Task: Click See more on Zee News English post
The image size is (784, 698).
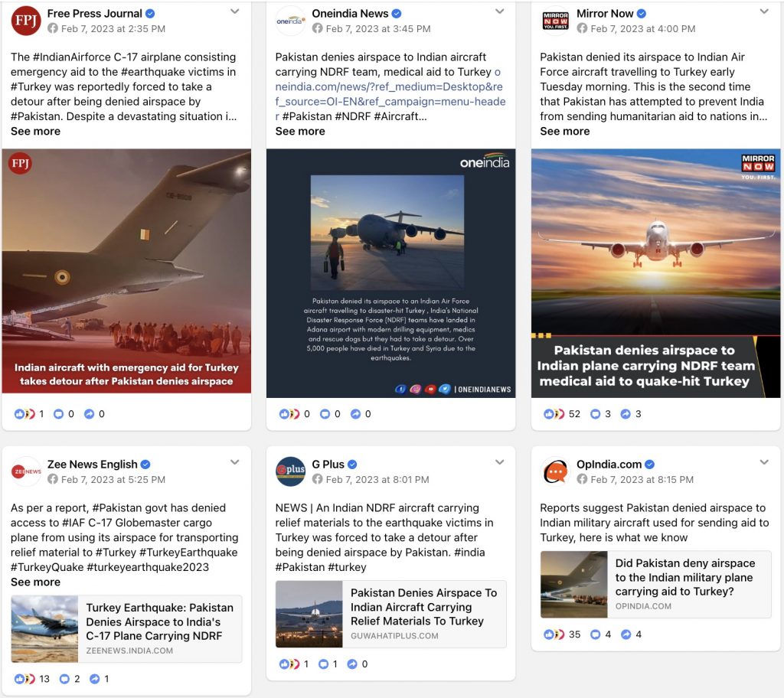Action: [35, 582]
